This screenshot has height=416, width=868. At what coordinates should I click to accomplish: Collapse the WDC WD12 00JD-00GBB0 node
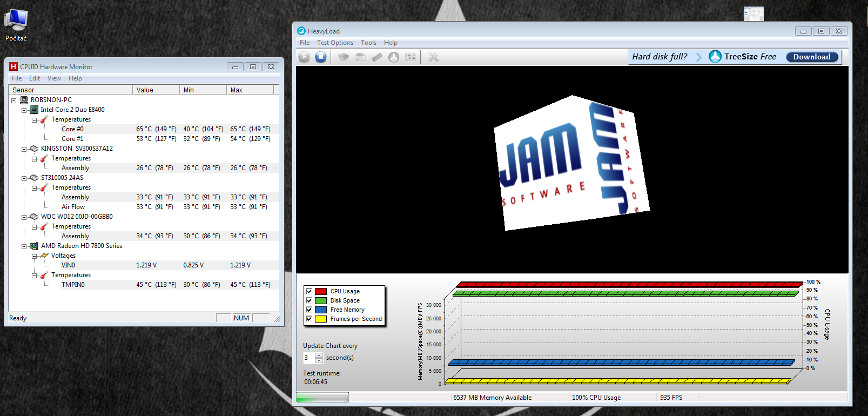pyautogui.click(x=24, y=217)
